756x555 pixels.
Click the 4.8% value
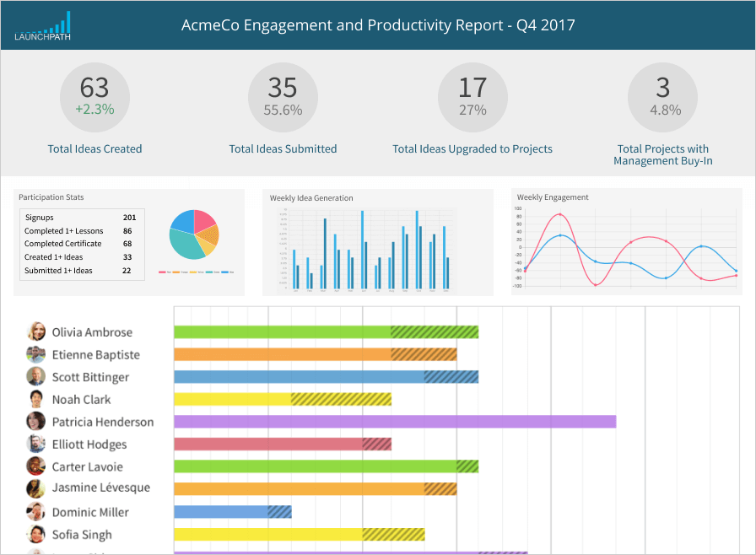pos(666,110)
